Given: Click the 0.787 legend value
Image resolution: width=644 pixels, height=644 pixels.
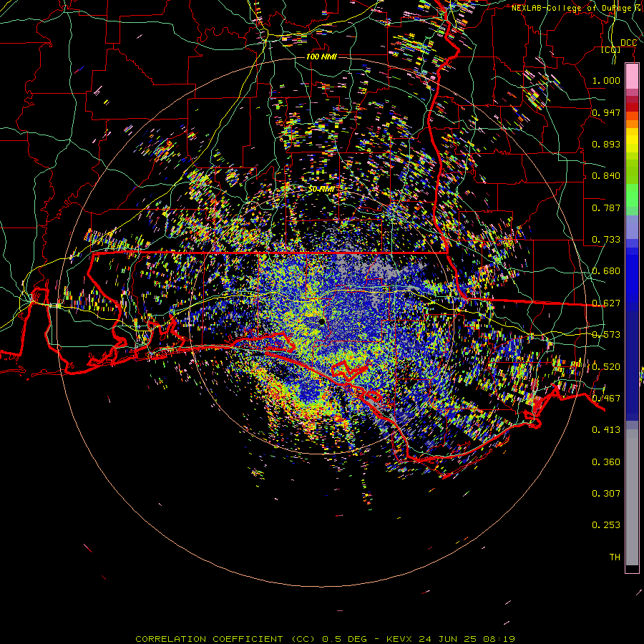Looking at the screenshot, I should pos(606,208).
